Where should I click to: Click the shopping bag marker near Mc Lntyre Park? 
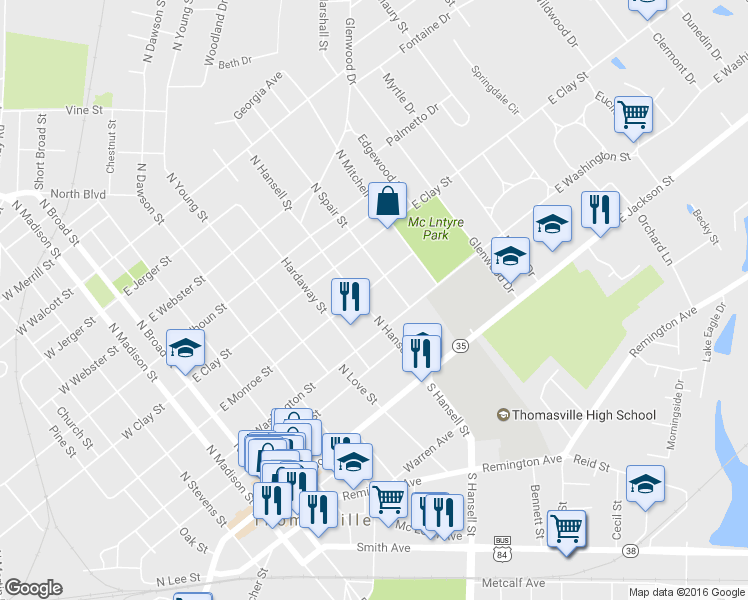[387, 204]
